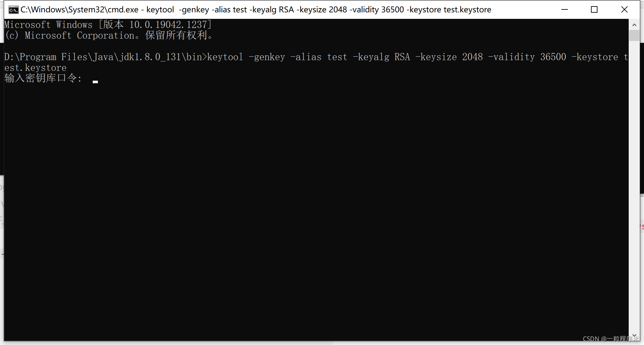The height and width of the screenshot is (345, 644).
Task: Click the scrollbar up arrow
Action: tap(634, 25)
